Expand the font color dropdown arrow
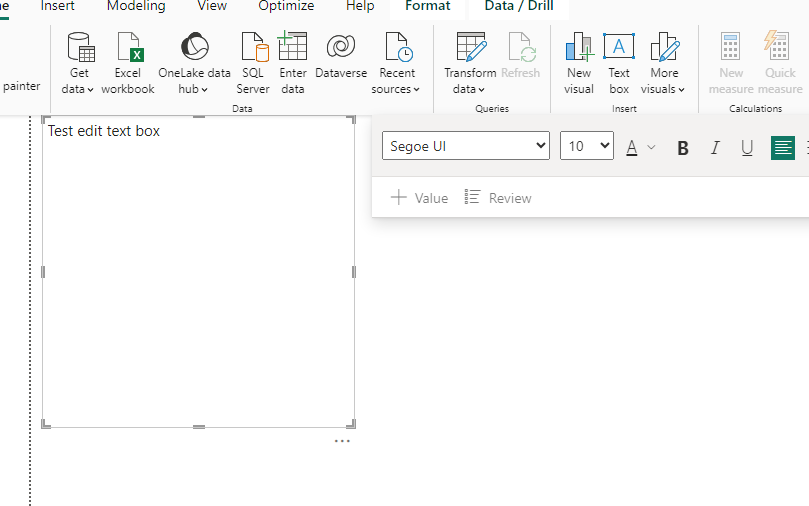The image size is (809, 506). 651,148
